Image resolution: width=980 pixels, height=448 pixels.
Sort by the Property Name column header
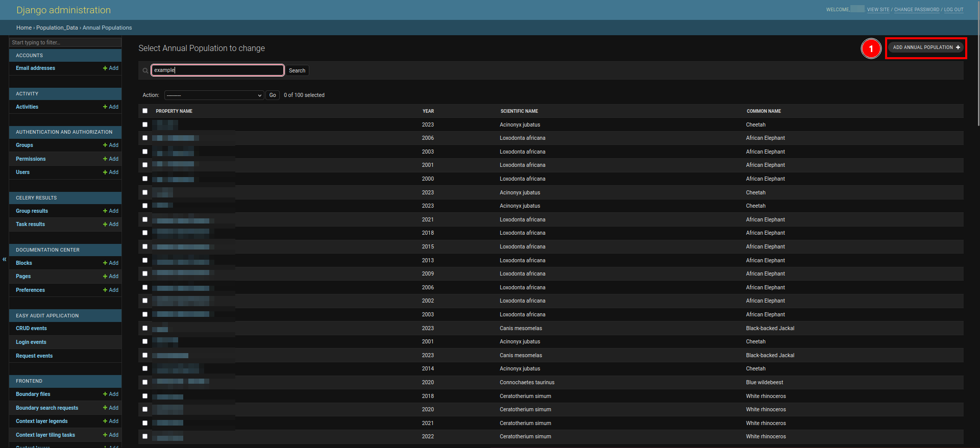point(174,111)
